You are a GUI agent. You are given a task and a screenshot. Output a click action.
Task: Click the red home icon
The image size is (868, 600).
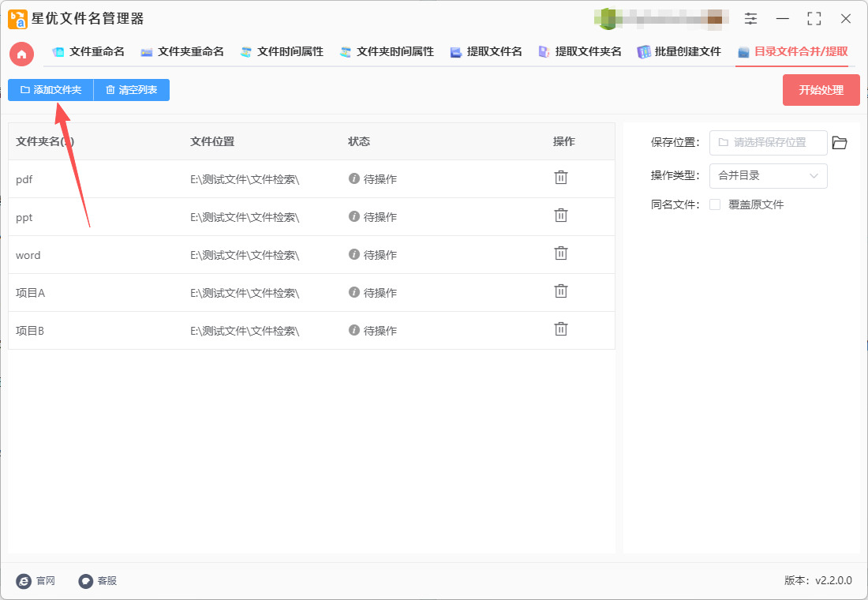point(21,54)
